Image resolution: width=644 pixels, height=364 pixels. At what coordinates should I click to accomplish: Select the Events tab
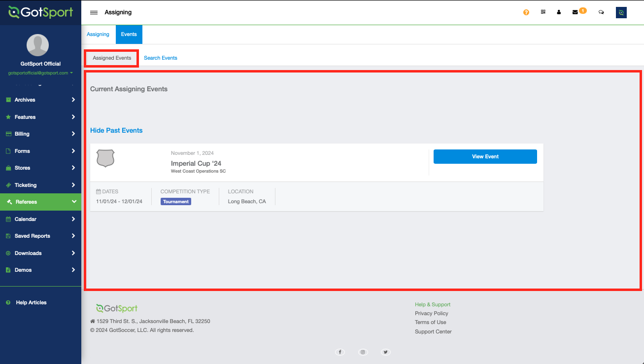tap(129, 35)
